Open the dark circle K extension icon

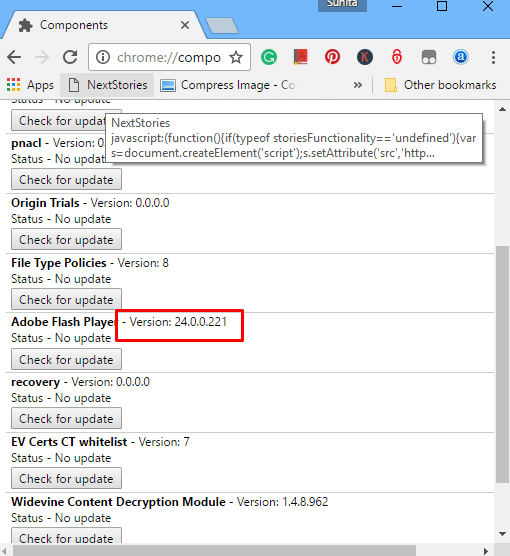point(365,57)
